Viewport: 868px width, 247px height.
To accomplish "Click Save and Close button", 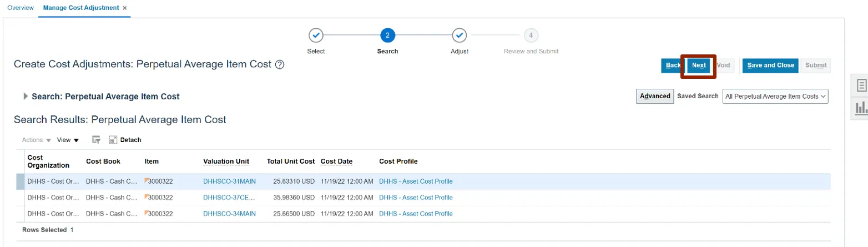I will (x=770, y=65).
